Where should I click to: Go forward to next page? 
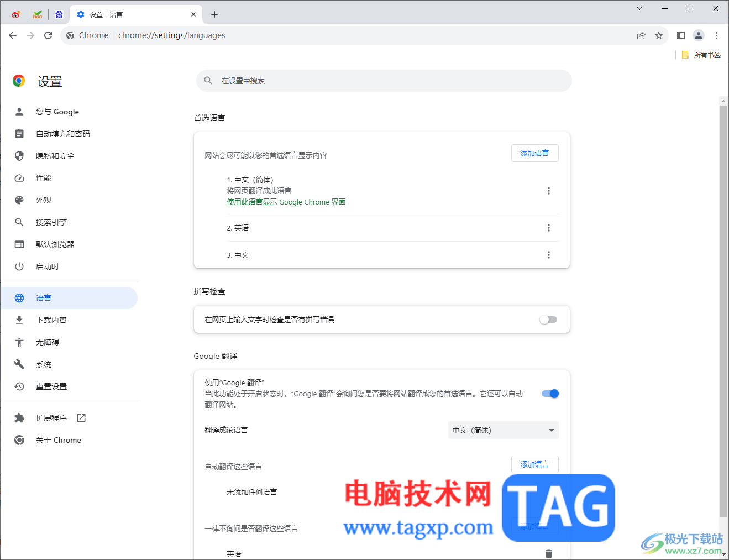tap(30, 35)
